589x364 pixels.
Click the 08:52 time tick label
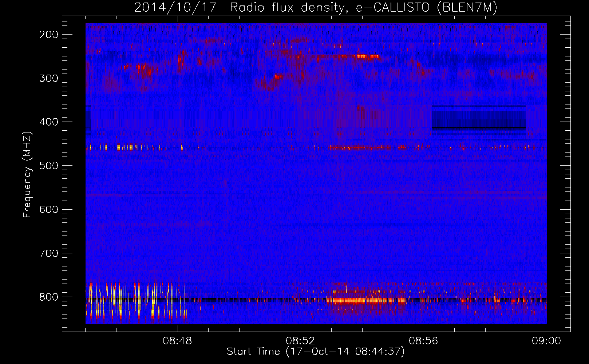click(x=300, y=341)
